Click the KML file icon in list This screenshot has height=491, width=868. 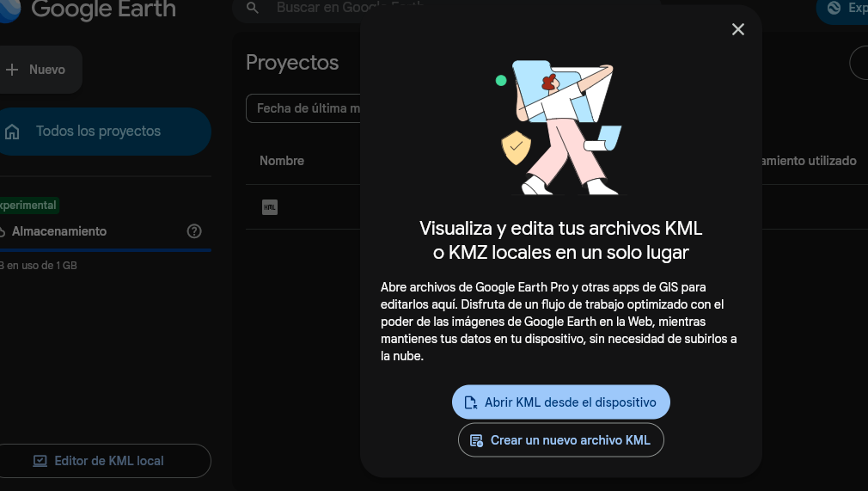point(270,207)
